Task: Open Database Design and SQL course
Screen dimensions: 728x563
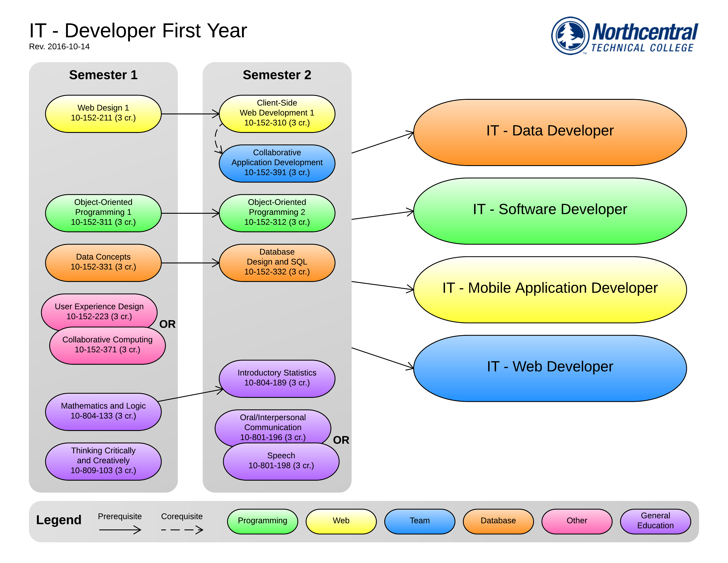Action: coord(277,263)
